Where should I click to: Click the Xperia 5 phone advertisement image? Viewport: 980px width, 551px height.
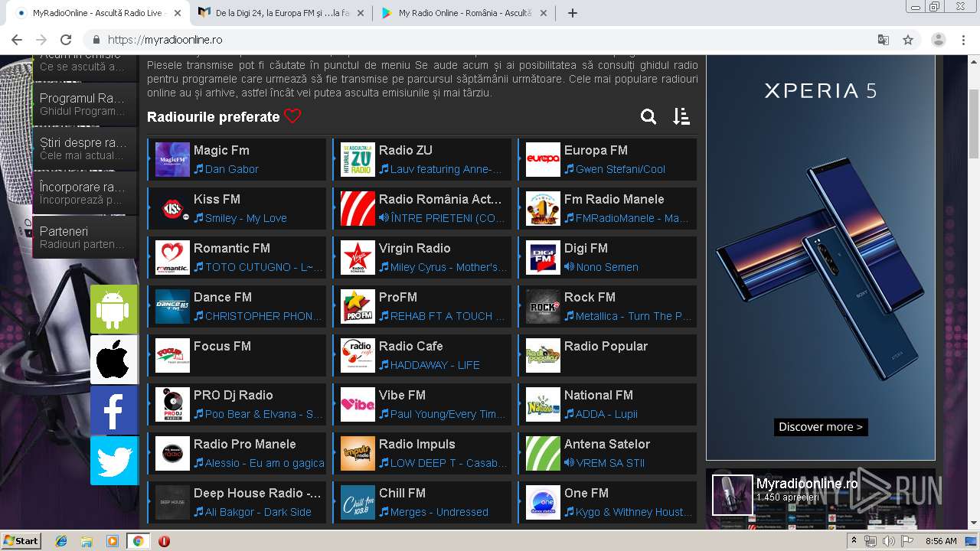coord(821,257)
